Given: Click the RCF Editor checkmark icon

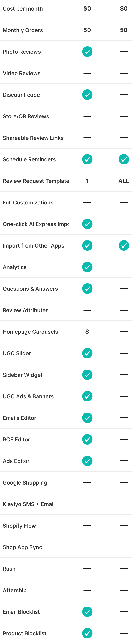Looking at the screenshot, I should [x=87, y=439].
